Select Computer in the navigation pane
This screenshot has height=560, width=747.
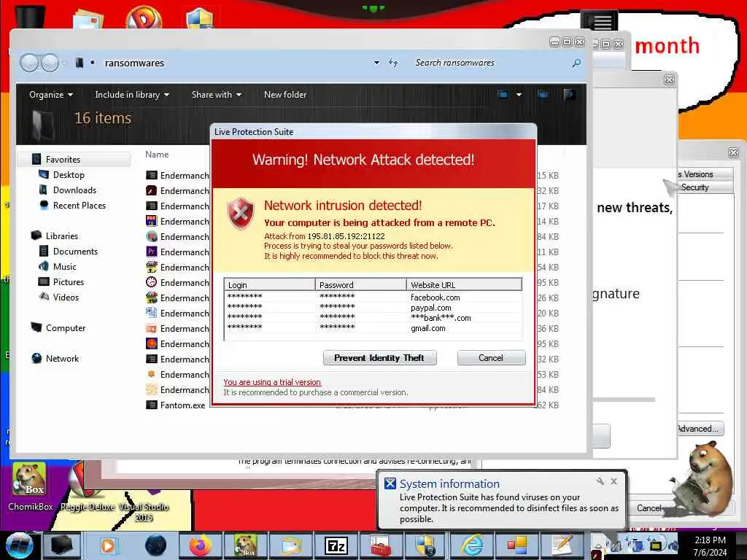66,327
